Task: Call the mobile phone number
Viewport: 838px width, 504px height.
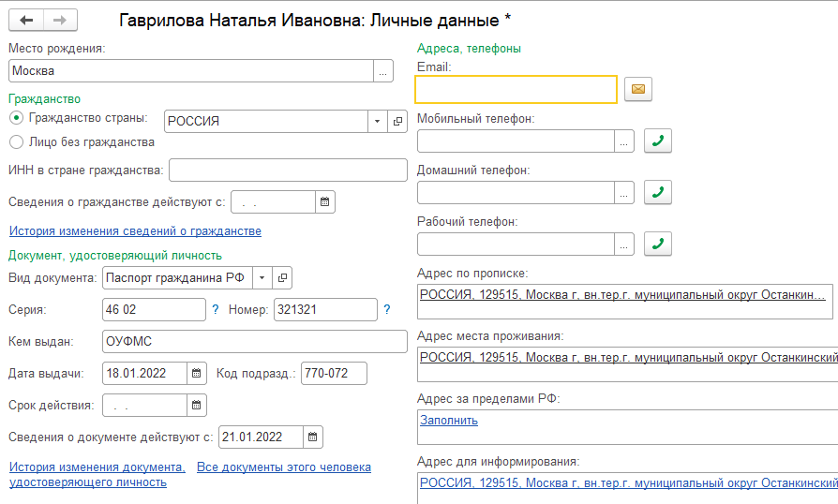Action: click(658, 141)
